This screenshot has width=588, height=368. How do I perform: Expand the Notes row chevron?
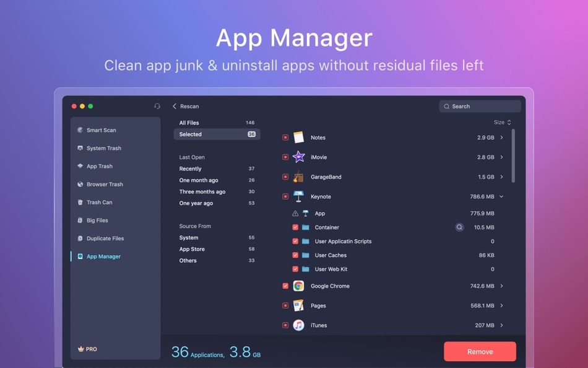[x=502, y=138]
